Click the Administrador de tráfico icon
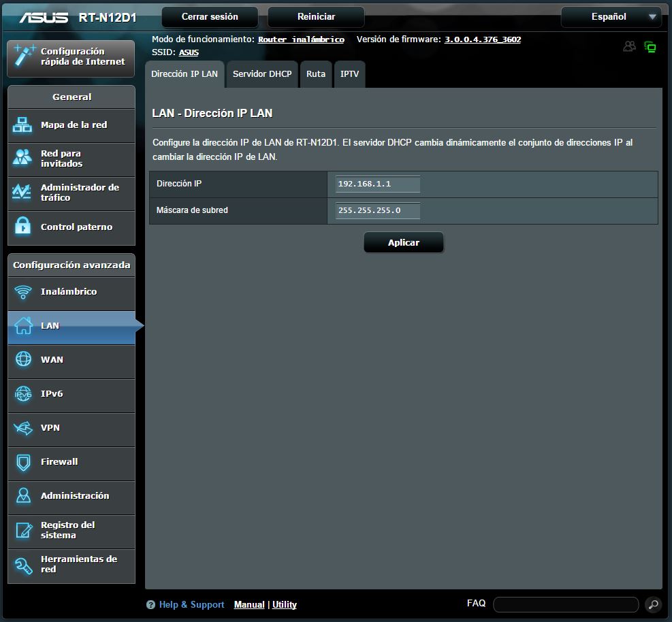Viewport: 672px width, 622px height. 23,192
